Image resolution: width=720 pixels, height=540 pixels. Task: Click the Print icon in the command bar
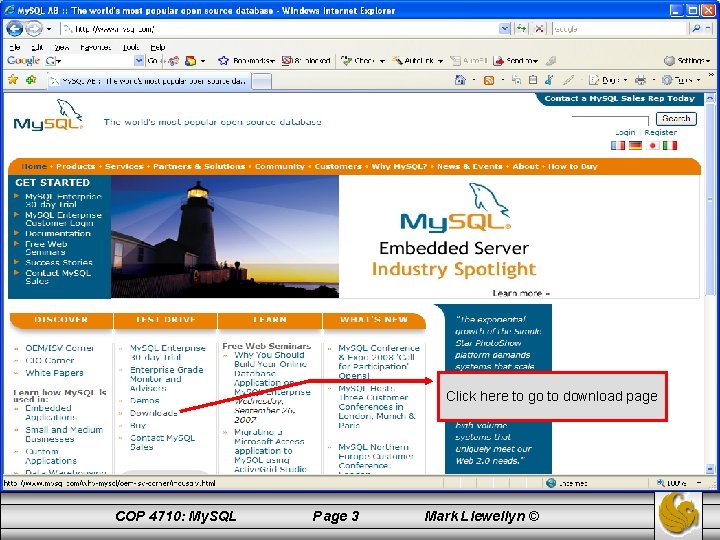(x=640, y=80)
